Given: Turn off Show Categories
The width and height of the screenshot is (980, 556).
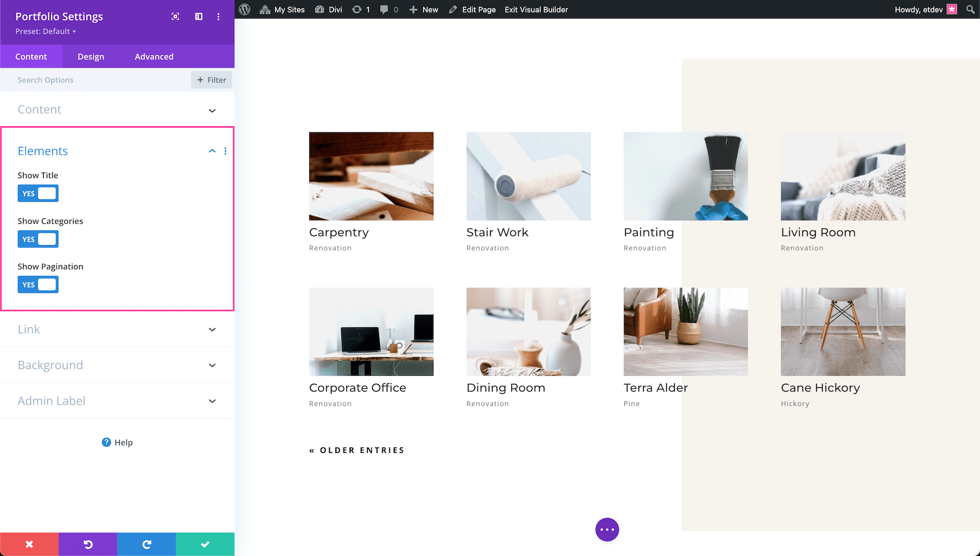Looking at the screenshot, I should click(38, 239).
